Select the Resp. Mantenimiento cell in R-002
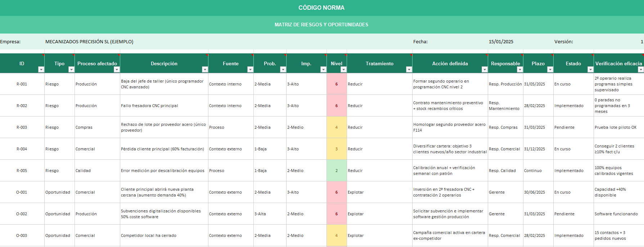644x247 pixels. tap(505, 106)
